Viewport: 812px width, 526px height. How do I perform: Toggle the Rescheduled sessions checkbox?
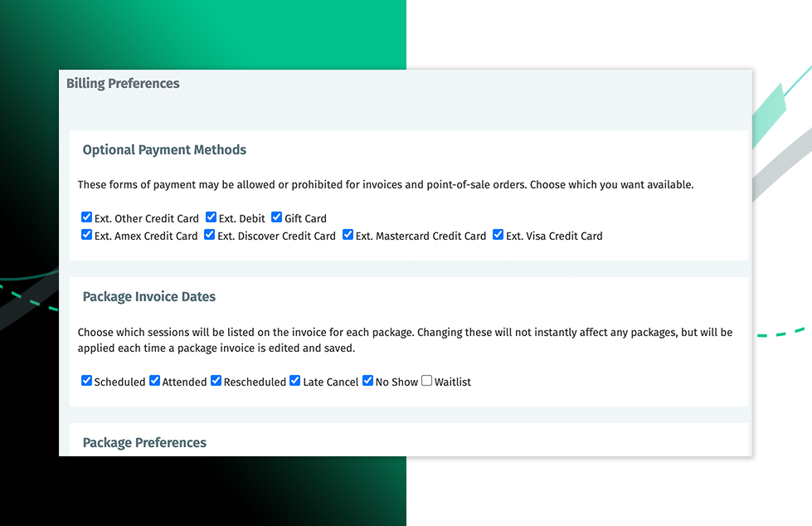(x=216, y=381)
